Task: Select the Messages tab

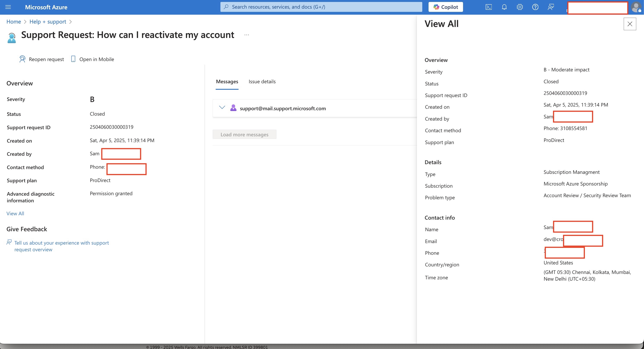Action: coord(227,82)
